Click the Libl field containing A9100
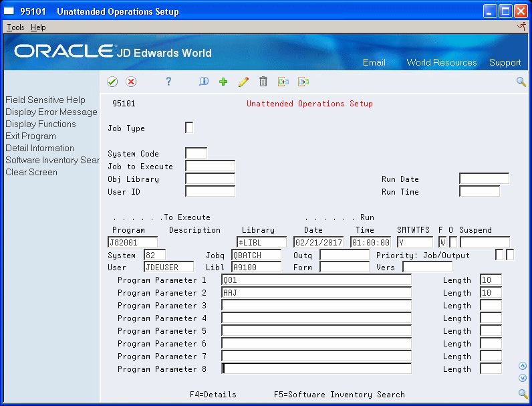The width and height of the screenshot is (532, 406). (x=256, y=267)
